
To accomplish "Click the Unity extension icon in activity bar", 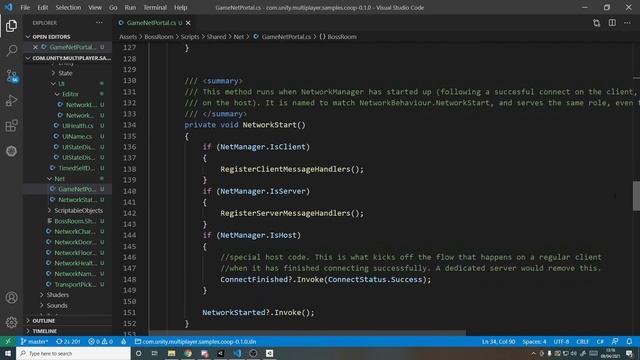I will [x=11, y=151].
